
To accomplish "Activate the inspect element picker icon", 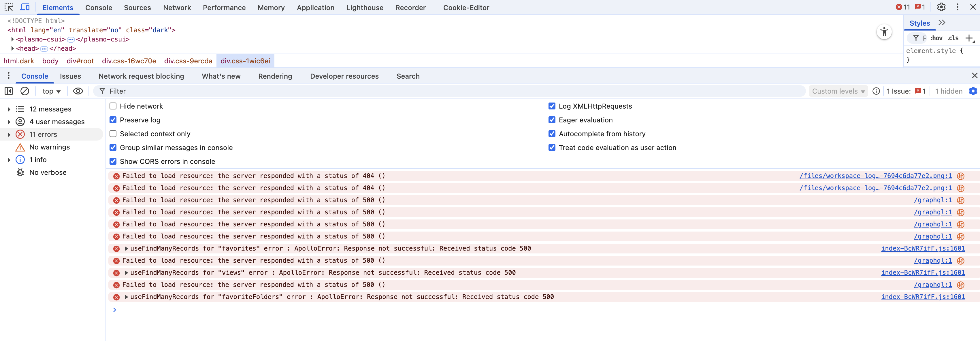I will pyautogui.click(x=9, y=7).
